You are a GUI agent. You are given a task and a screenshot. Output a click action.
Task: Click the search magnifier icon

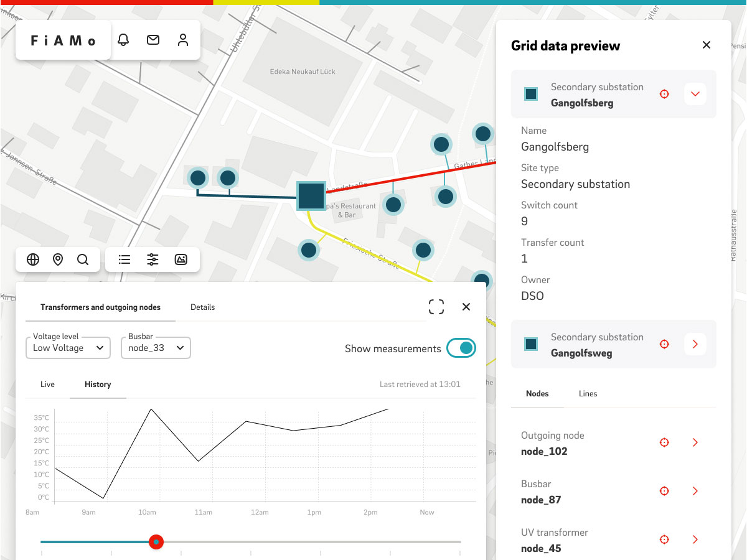[x=83, y=259]
